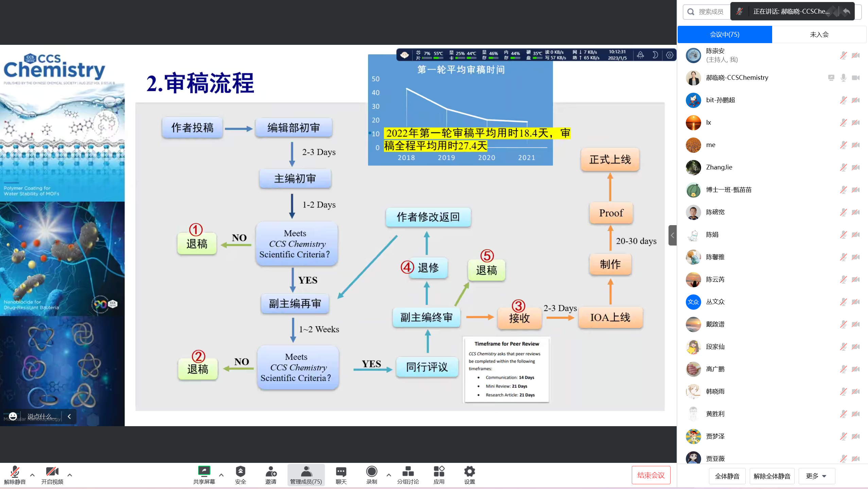Start recording with the Record icon
The width and height of the screenshot is (868, 489).
(371, 471)
